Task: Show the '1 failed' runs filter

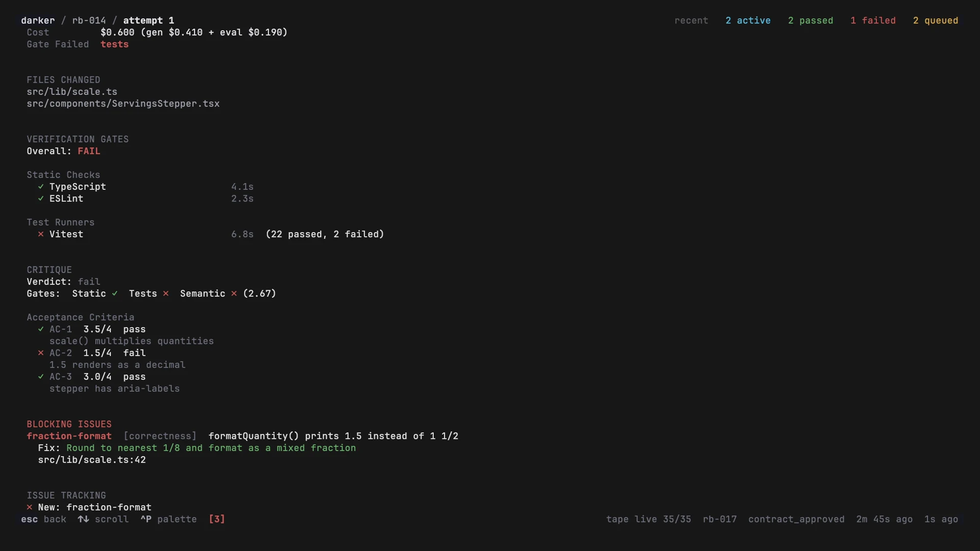Action: tap(873, 20)
